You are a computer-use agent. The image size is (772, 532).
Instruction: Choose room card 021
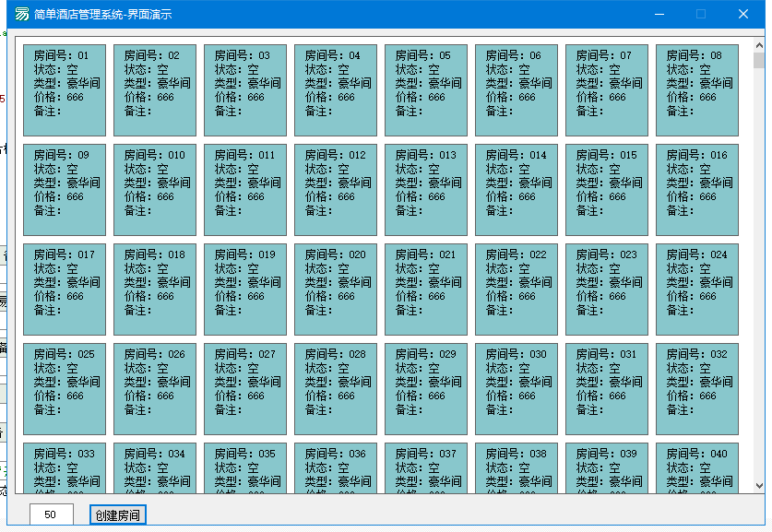tap(426, 290)
